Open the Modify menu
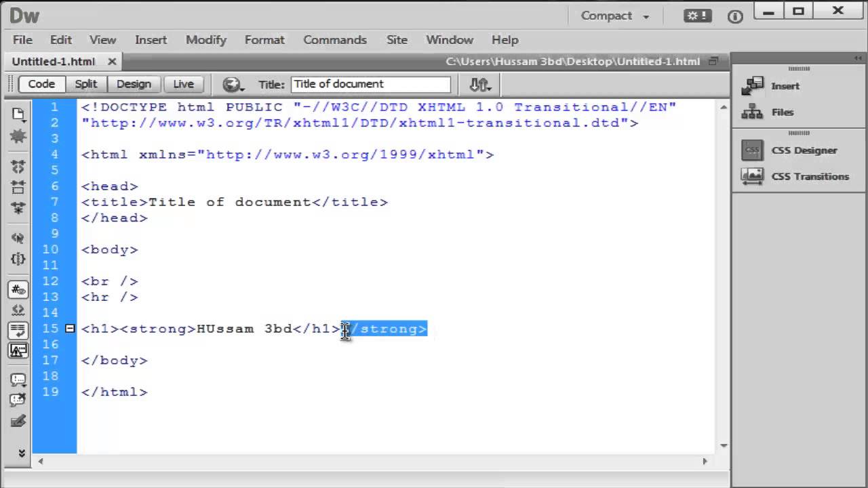The image size is (868, 488). tap(206, 40)
